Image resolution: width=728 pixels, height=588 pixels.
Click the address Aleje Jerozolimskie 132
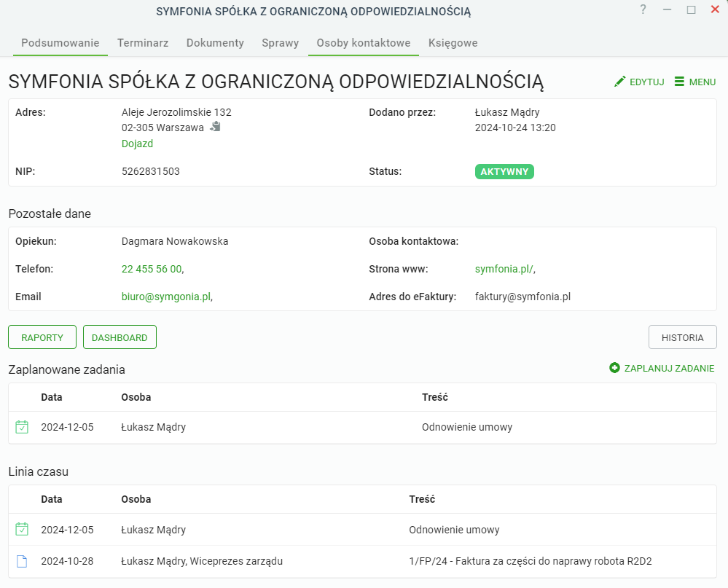click(x=176, y=112)
